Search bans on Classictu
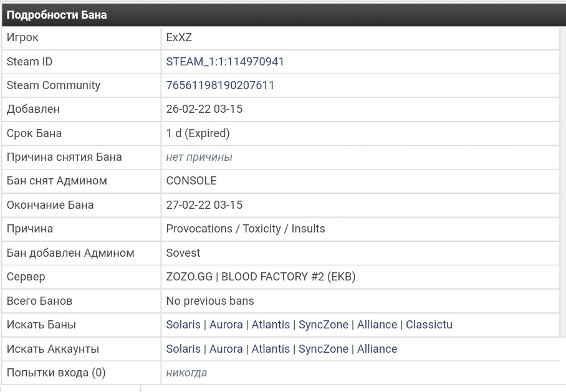Image resolution: width=566 pixels, height=392 pixels. [429, 325]
